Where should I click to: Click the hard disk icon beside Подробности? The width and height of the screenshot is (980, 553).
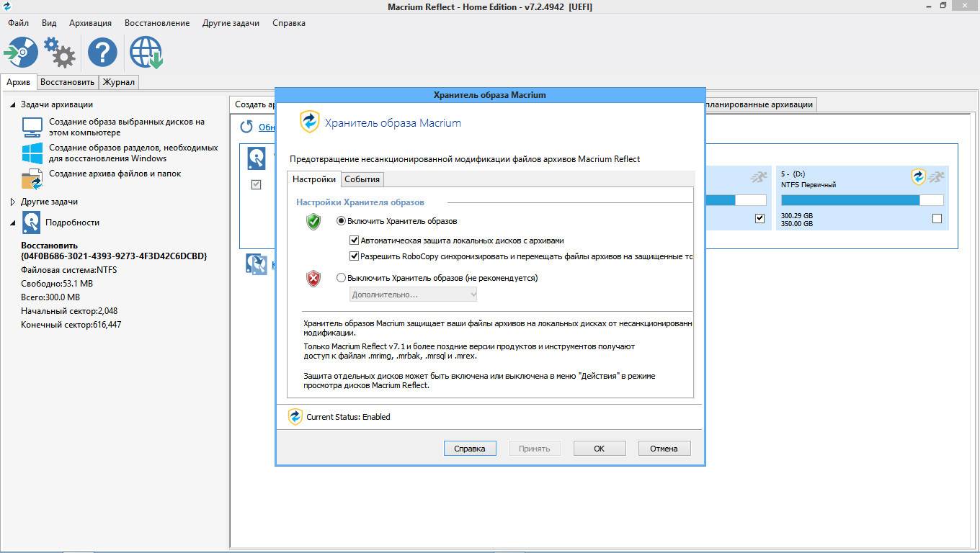click(x=31, y=222)
